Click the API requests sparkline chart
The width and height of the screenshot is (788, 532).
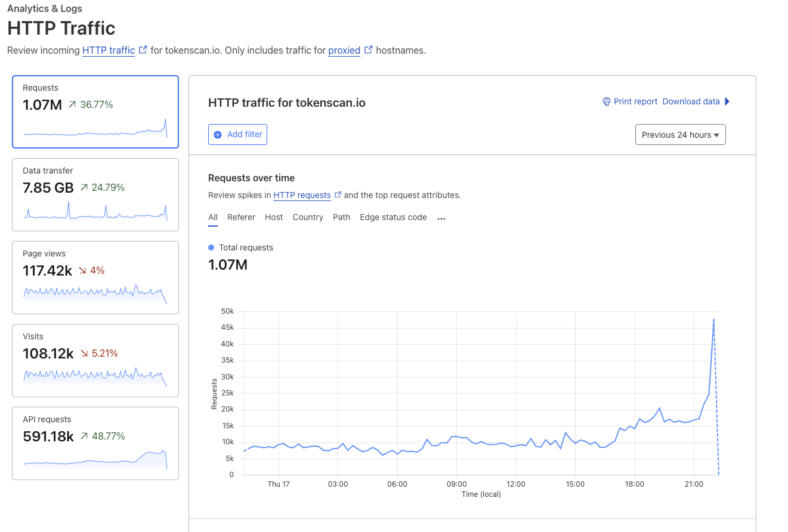click(95, 459)
